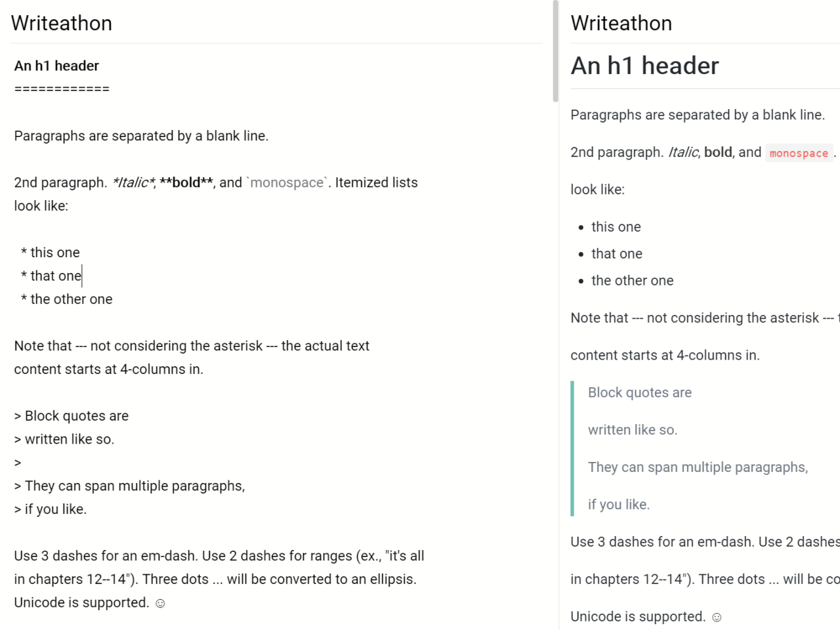
Task: Click the smiley face in preview pane
Action: [x=717, y=617]
